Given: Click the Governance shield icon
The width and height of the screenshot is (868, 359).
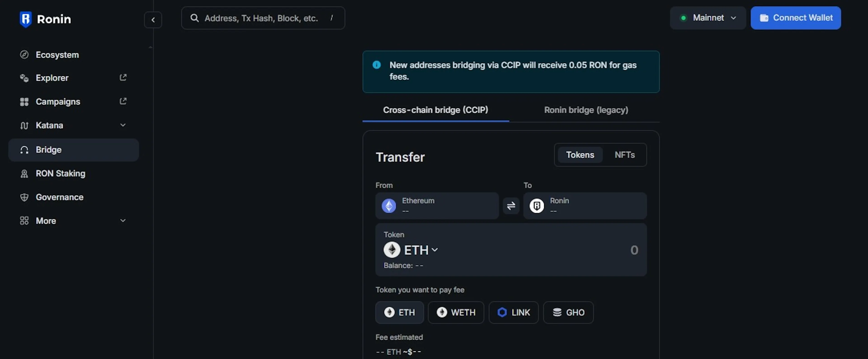Looking at the screenshot, I should tap(24, 197).
